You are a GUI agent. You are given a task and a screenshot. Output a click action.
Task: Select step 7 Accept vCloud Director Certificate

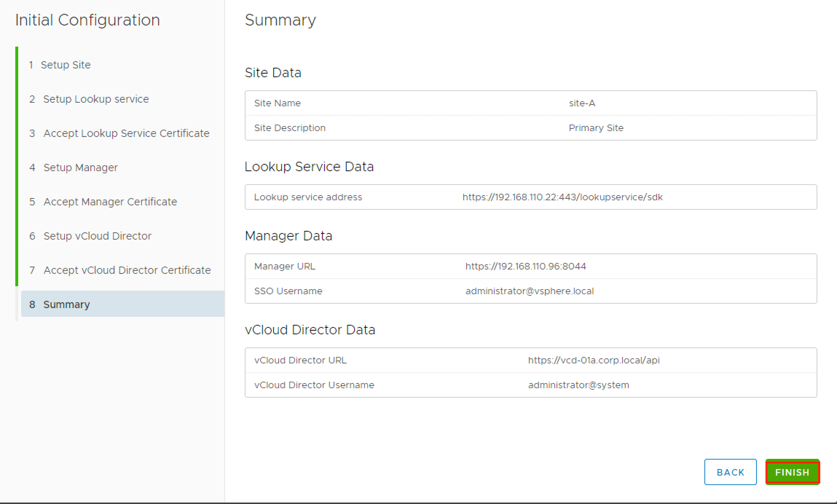127,270
